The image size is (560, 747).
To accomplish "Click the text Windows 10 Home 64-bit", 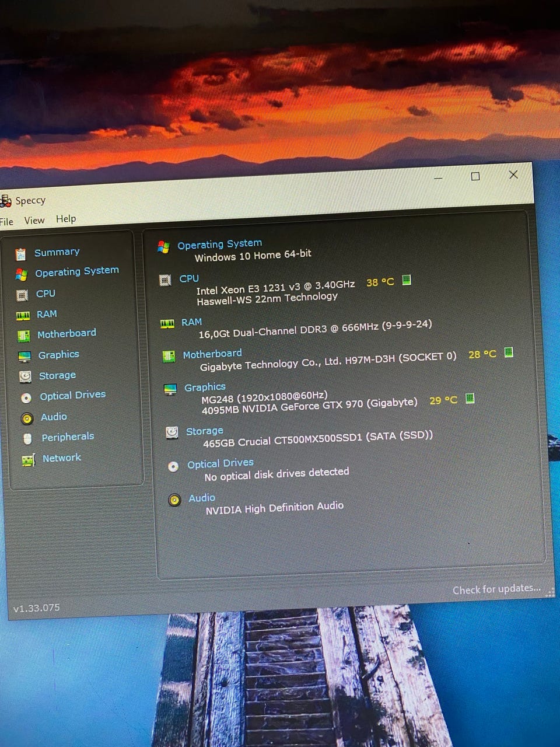I will click(253, 256).
